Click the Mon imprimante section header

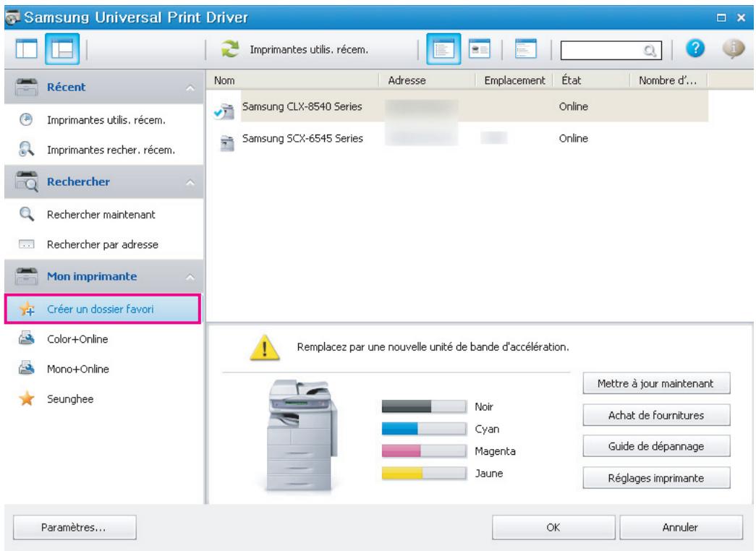click(103, 276)
